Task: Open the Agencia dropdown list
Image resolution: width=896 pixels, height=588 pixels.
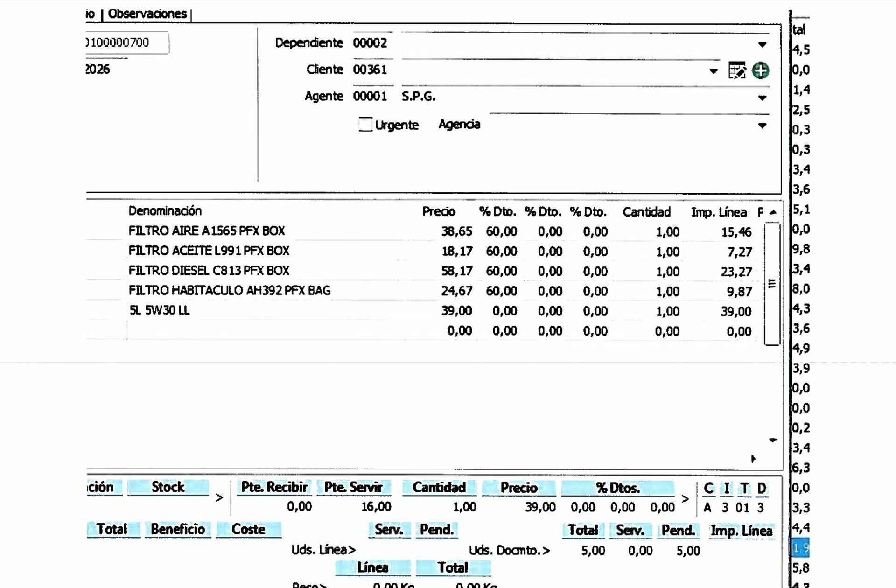Action: click(x=762, y=126)
